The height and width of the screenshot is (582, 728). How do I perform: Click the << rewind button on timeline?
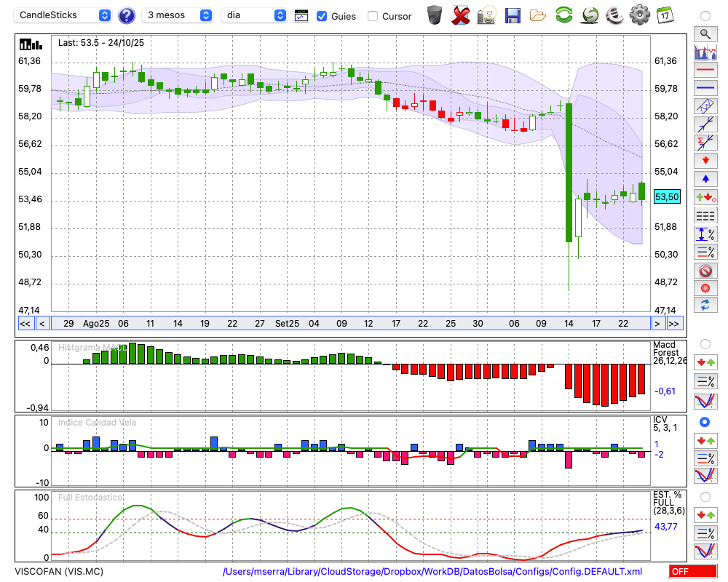click(x=25, y=324)
